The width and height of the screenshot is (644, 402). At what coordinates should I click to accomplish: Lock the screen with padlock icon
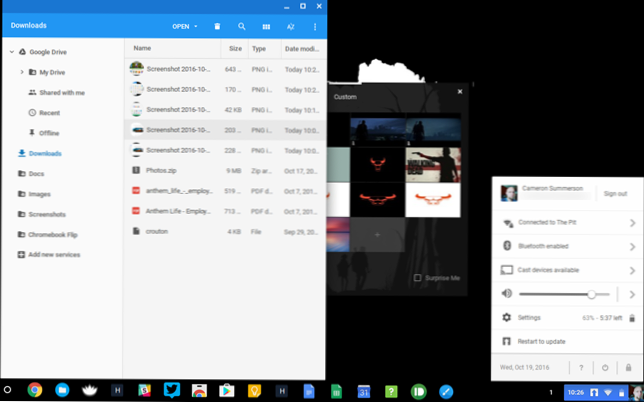point(629,368)
